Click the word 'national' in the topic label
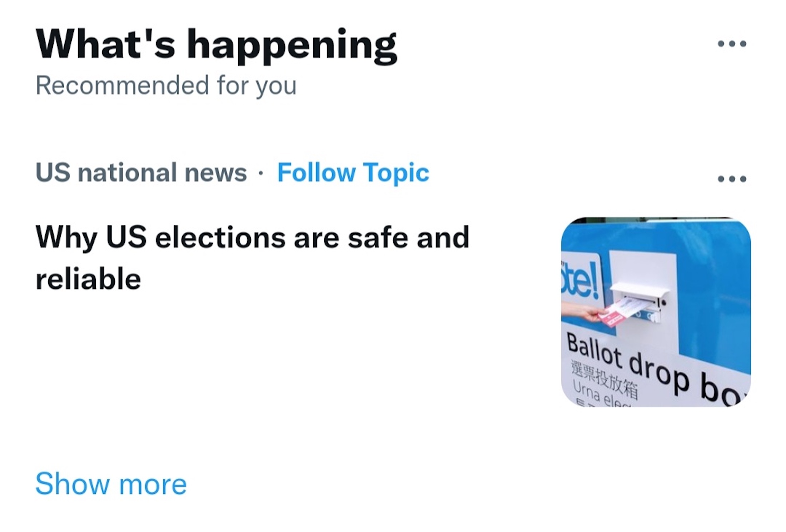This screenshot has height=532, width=786. pos(127,173)
